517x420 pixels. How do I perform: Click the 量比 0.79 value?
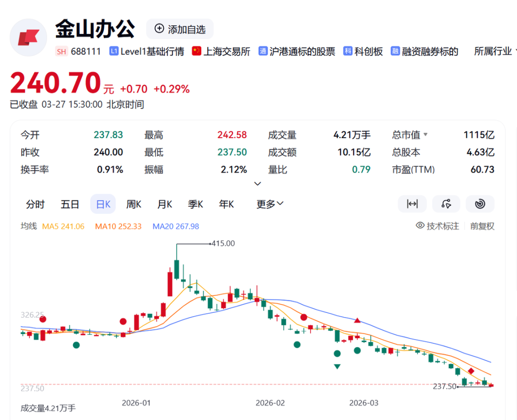tap(361, 170)
